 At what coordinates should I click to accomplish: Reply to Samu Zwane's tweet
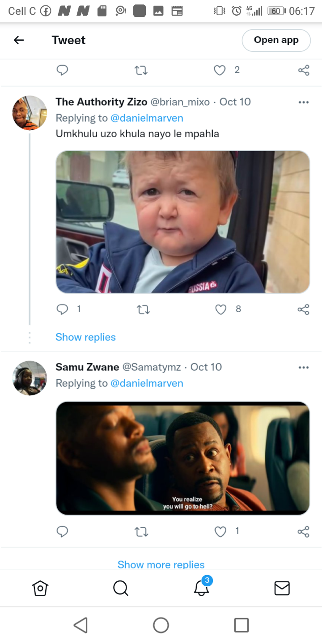[63, 531]
